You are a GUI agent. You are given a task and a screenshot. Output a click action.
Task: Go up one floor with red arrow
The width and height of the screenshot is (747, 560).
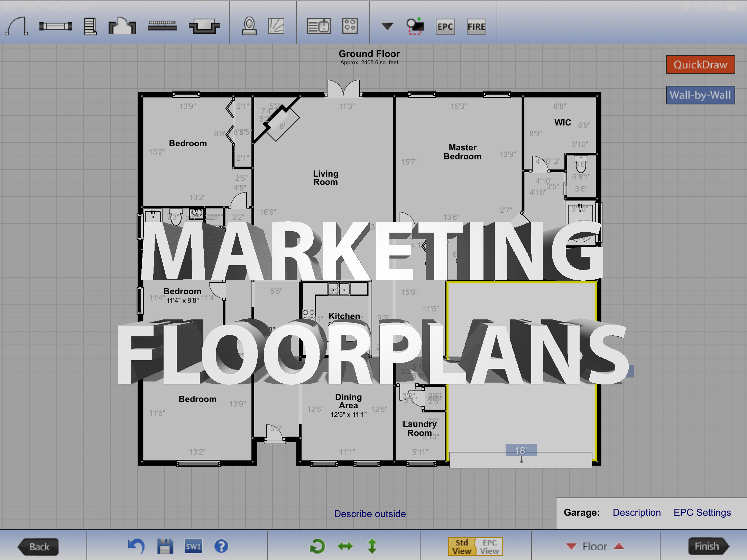619,546
